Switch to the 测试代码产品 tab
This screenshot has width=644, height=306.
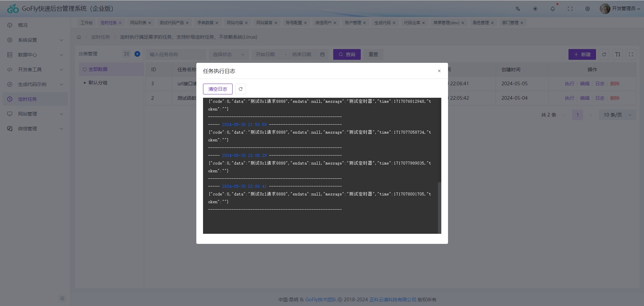pos(172,23)
